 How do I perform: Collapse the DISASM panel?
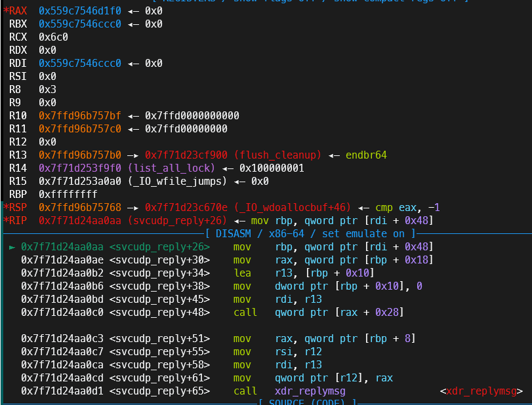233,233
